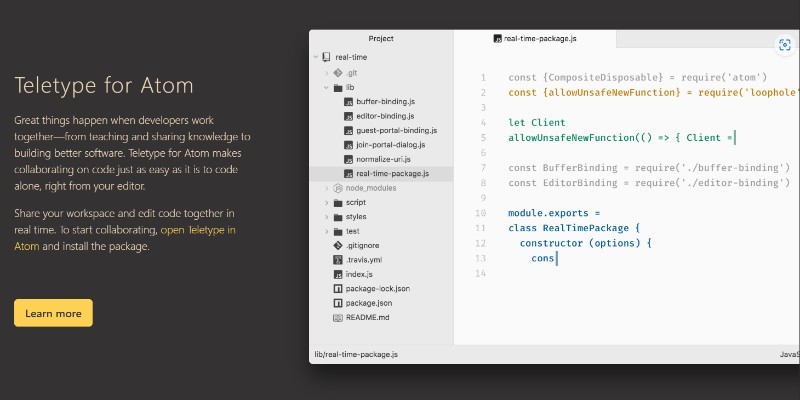
Task: Click the real-time repository book icon
Action: 327,57
